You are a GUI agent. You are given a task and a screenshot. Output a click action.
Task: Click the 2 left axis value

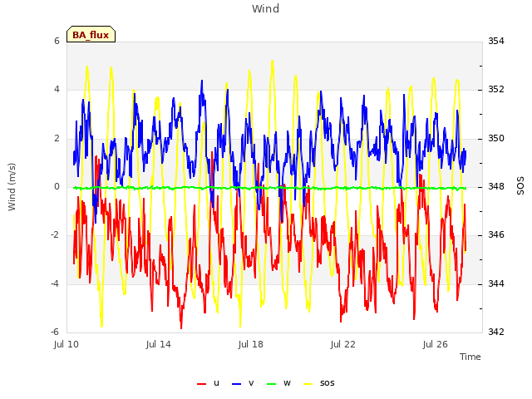(x=57, y=139)
